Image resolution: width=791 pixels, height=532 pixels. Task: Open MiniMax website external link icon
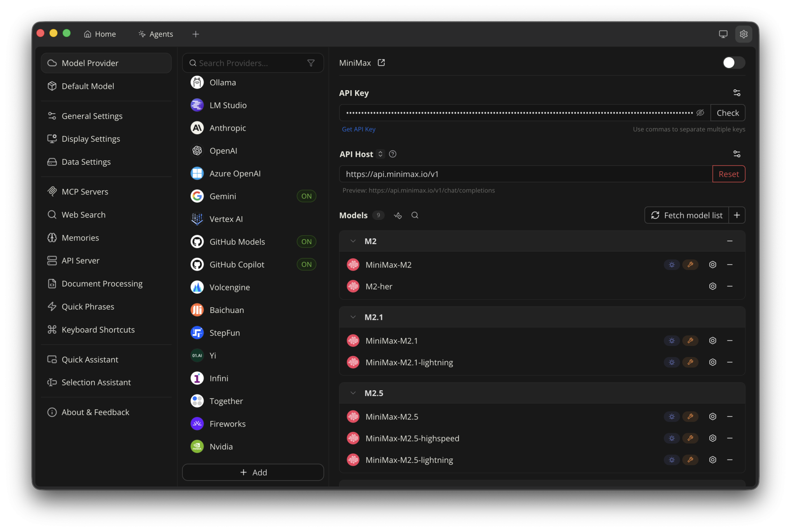(x=381, y=63)
